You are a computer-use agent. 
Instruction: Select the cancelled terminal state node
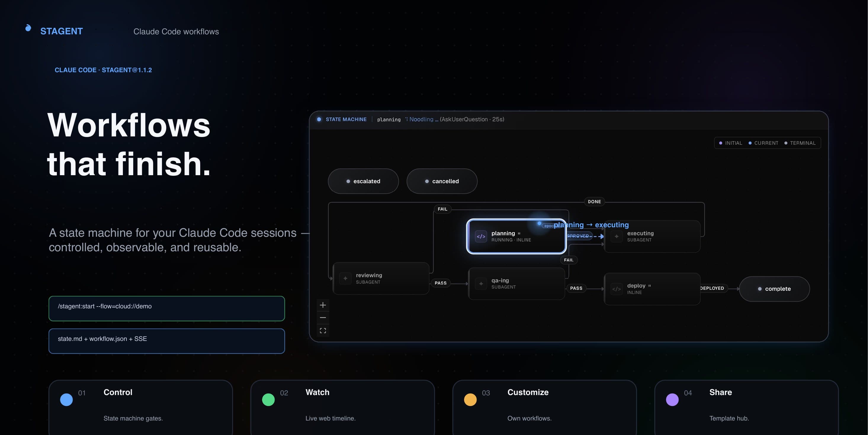pyautogui.click(x=442, y=181)
